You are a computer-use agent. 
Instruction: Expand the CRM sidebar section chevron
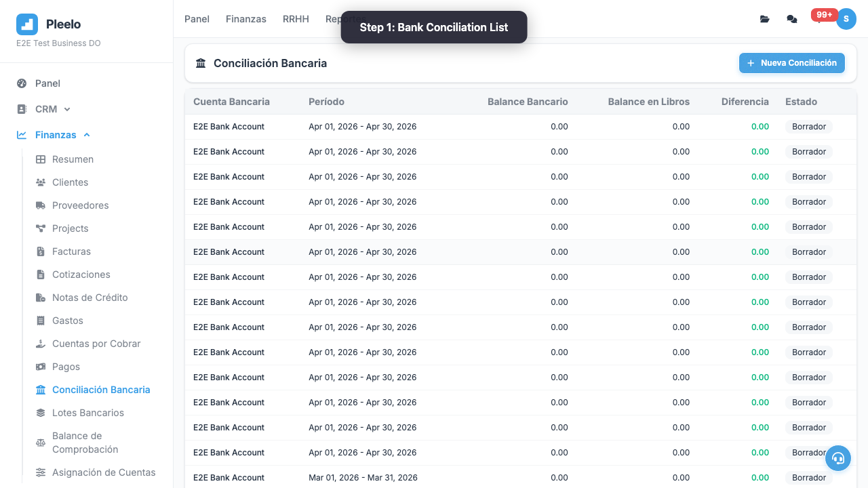coord(67,109)
